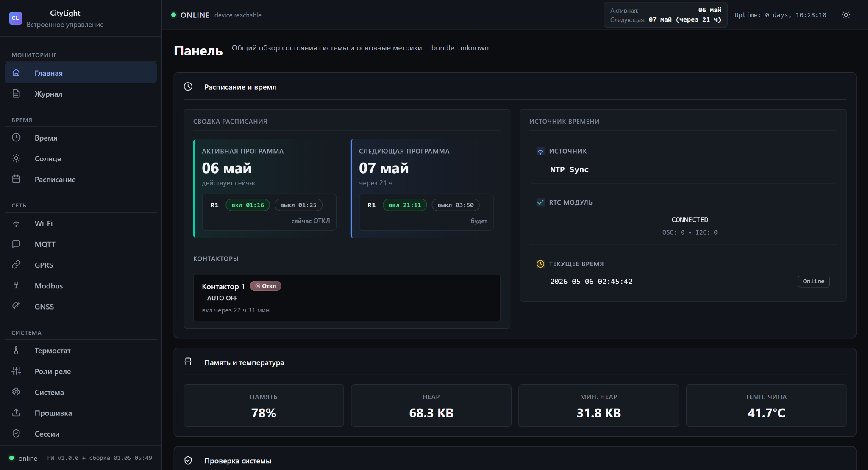868x470 pixels.
Task: Click the Откл status badge of Контактор 1
Action: (266, 286)
